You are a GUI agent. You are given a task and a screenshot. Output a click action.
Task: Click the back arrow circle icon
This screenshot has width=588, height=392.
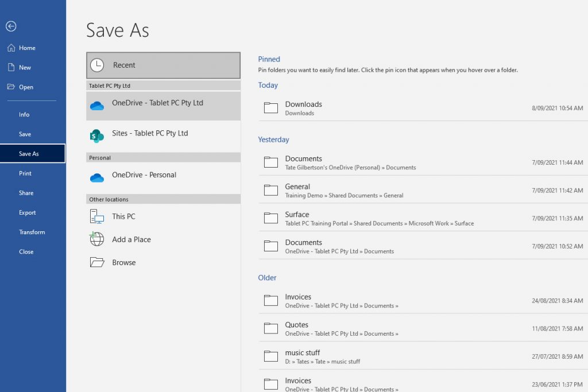pyautogui.click(x=11, y=26)
